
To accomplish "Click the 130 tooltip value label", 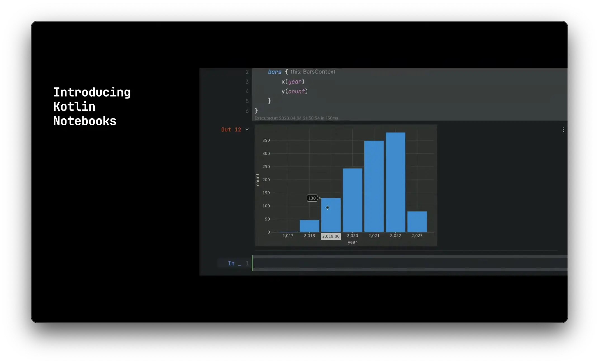I will 312,198.
